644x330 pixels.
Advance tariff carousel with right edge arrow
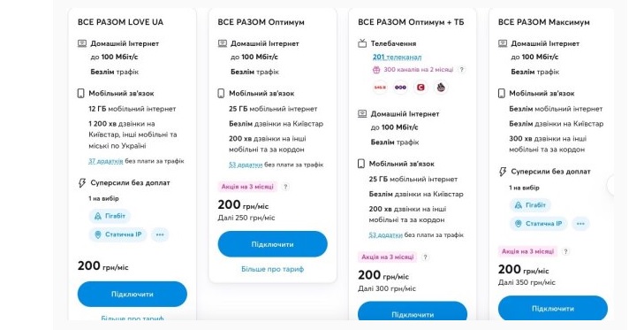(x=610, y=185)
